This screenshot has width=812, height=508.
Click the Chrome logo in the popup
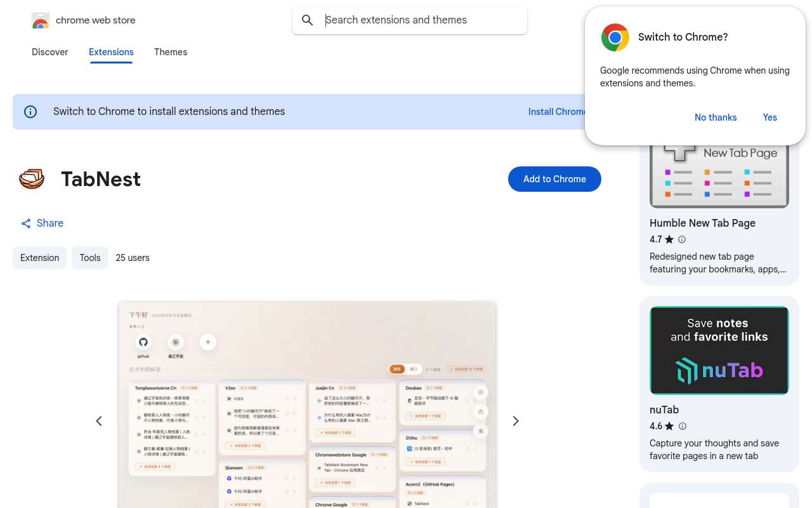pyautogui.click(x=615, y=37)
